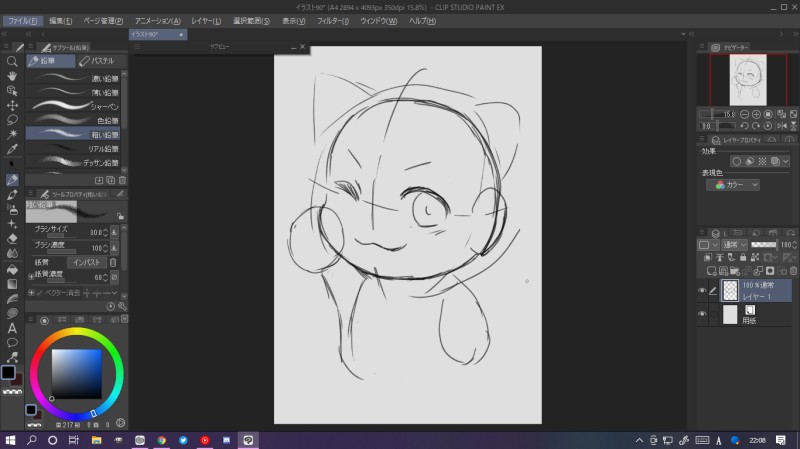Click Zoom in in Navigator
Screen dimensions: 800x449
pyautogui.click(x=756, y=114)
